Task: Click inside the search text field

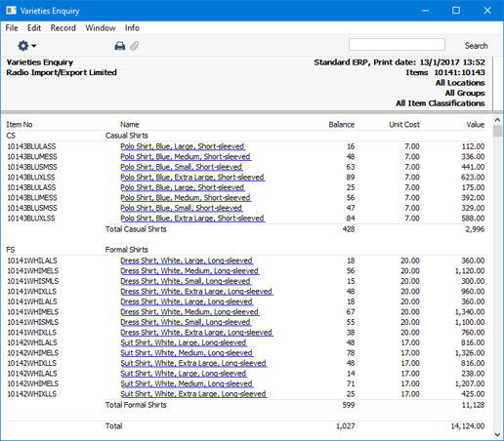Action: pos(397,45)
